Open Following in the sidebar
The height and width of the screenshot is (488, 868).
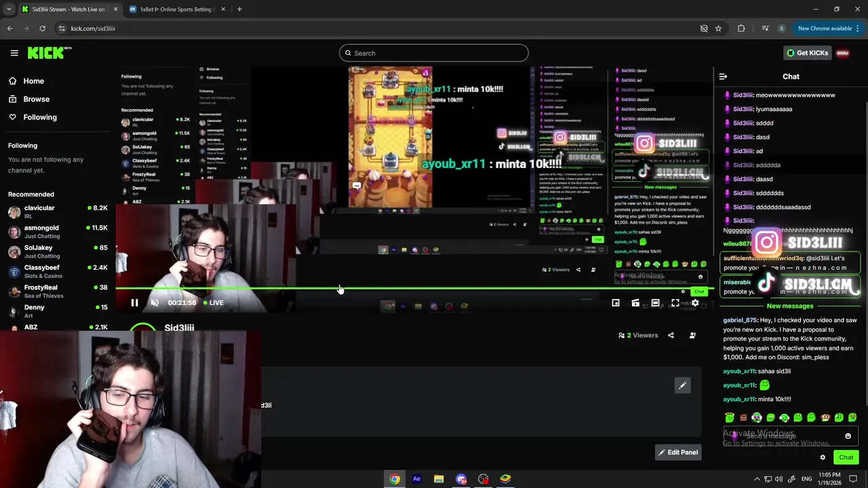pyautogui.click(x=34, y=117)
